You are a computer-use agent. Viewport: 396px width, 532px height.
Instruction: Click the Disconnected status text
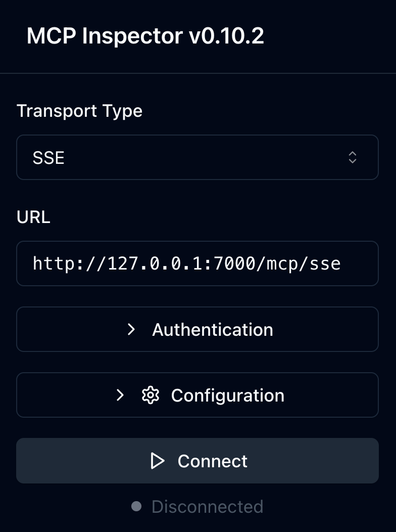coord(207,506)
